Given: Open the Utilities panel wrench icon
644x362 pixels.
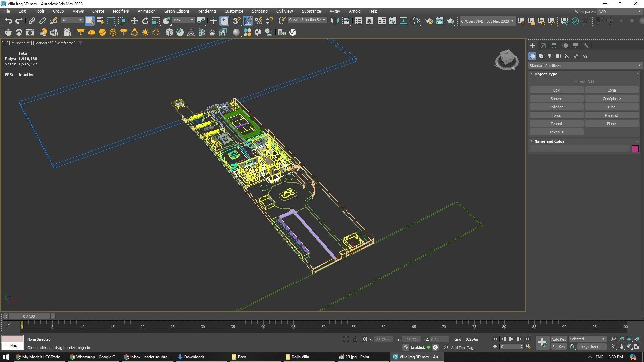Looking at the screenshot, I should click(x=586, y=46).
